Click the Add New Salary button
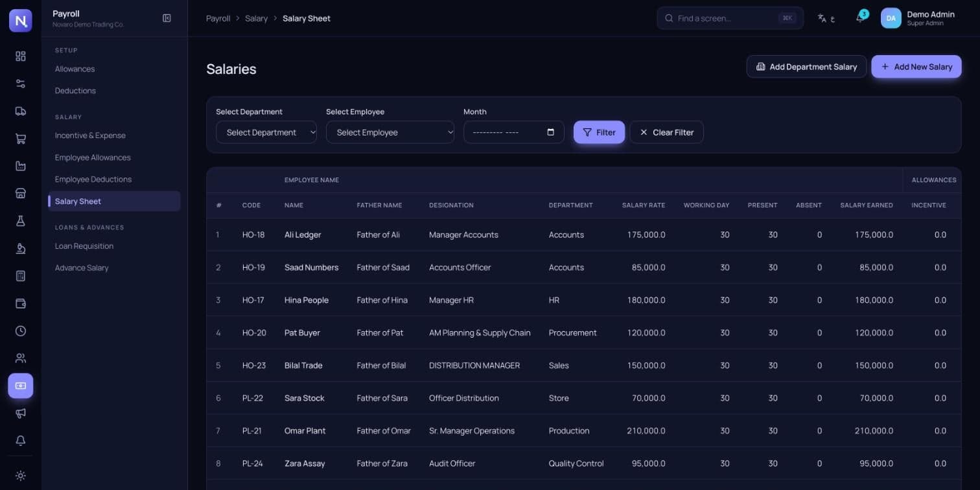This screenshot has width=980, height=490. tap(916, 67)
